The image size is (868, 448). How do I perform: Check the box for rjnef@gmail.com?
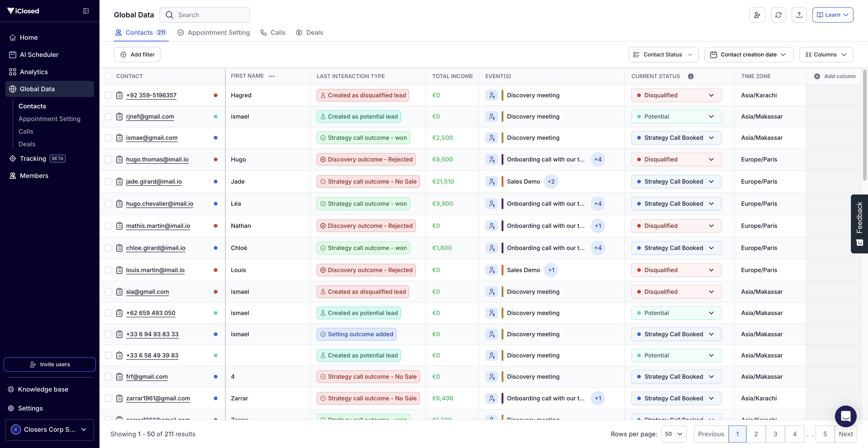(108, 117)
